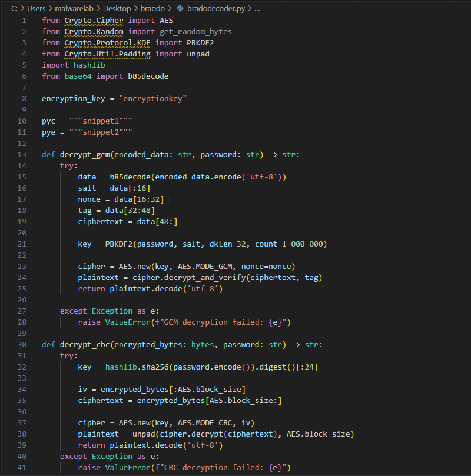Click b85decode in the base64 import

click(x=148, y=76)
